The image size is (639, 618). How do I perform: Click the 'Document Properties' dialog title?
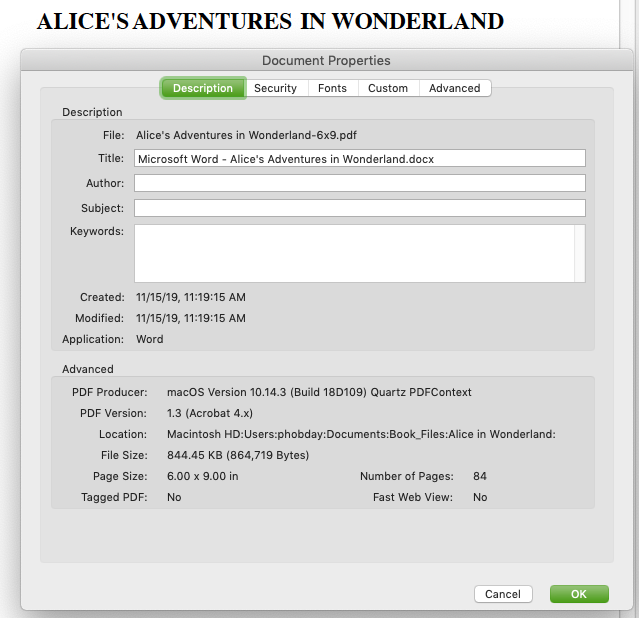(x=326, y=60)
